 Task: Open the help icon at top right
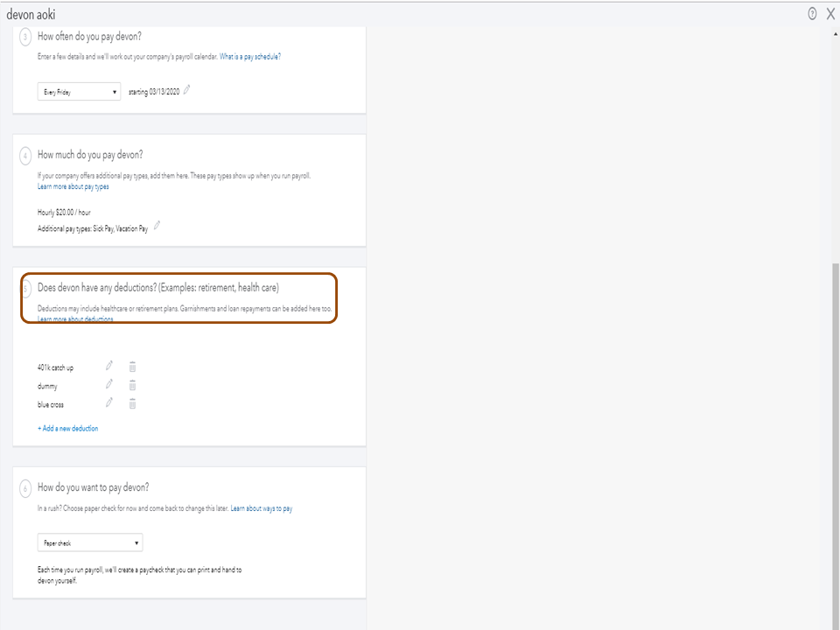pyautogui.click(x=812, y=13)
